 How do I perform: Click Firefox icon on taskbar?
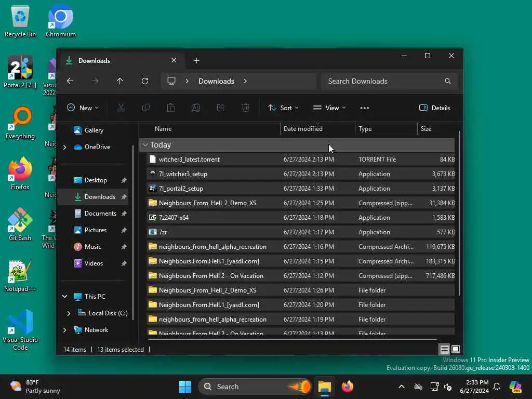point(348,387)
